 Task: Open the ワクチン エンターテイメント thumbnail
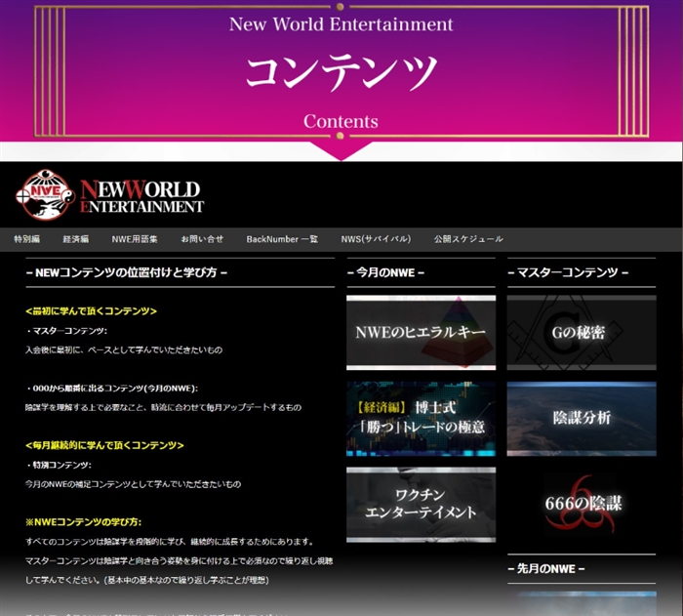[x=421, y=505]
